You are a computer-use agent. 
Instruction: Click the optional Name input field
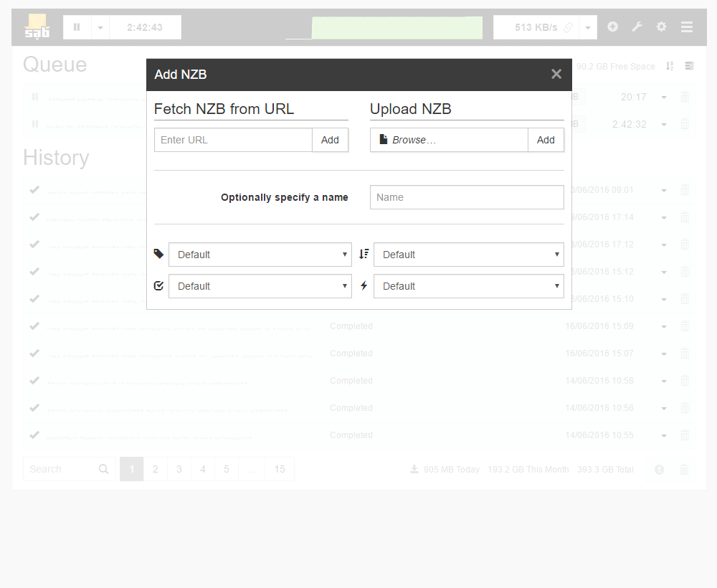467,197
